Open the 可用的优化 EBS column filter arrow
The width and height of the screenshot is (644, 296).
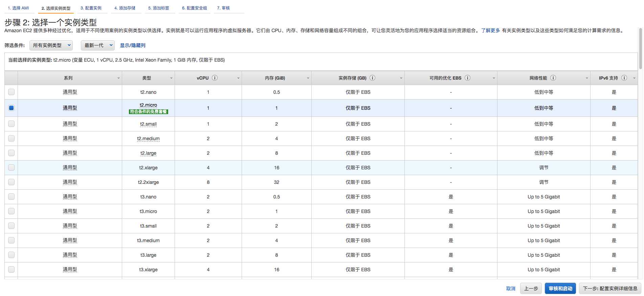(494, 78)
